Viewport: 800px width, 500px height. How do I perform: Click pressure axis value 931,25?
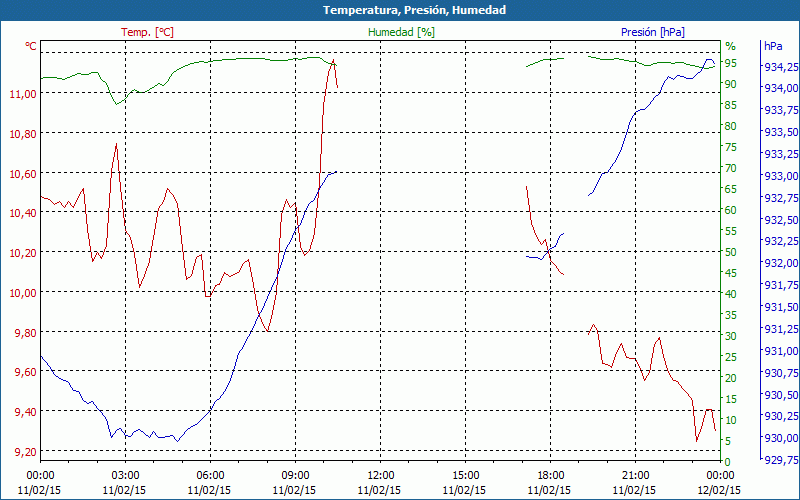coord(781,329)
